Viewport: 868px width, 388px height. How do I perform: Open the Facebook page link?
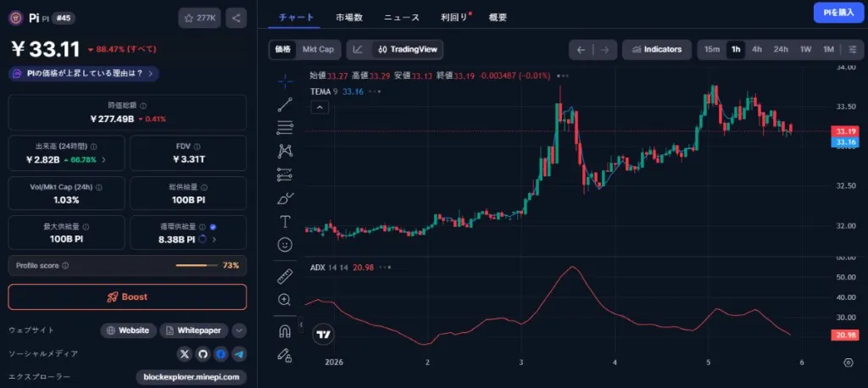[221, 353]
